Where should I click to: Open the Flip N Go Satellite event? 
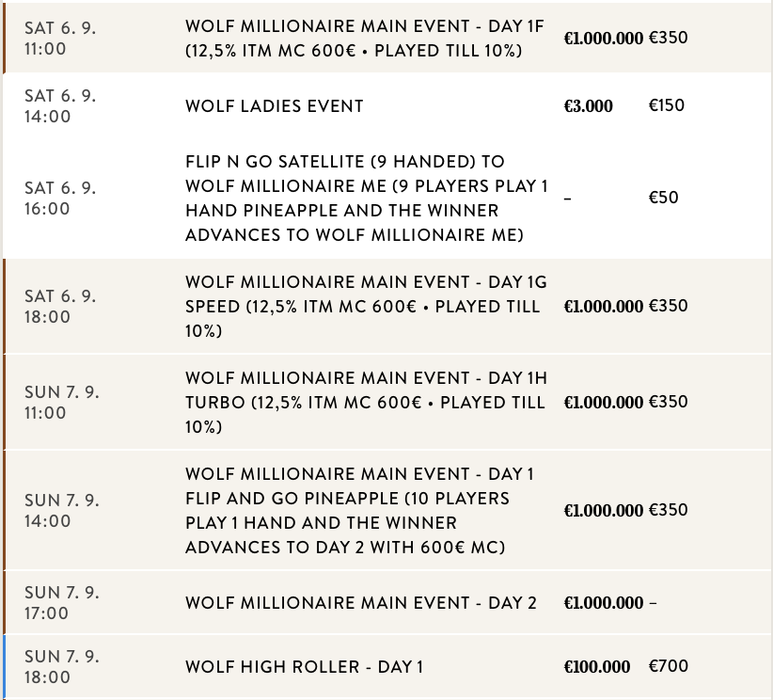point(366,199)
